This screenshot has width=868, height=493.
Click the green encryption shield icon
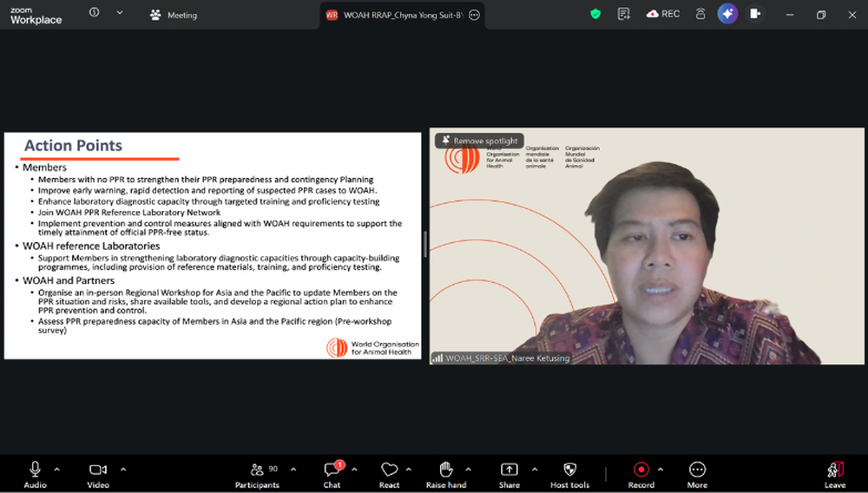tap(595, 14)
